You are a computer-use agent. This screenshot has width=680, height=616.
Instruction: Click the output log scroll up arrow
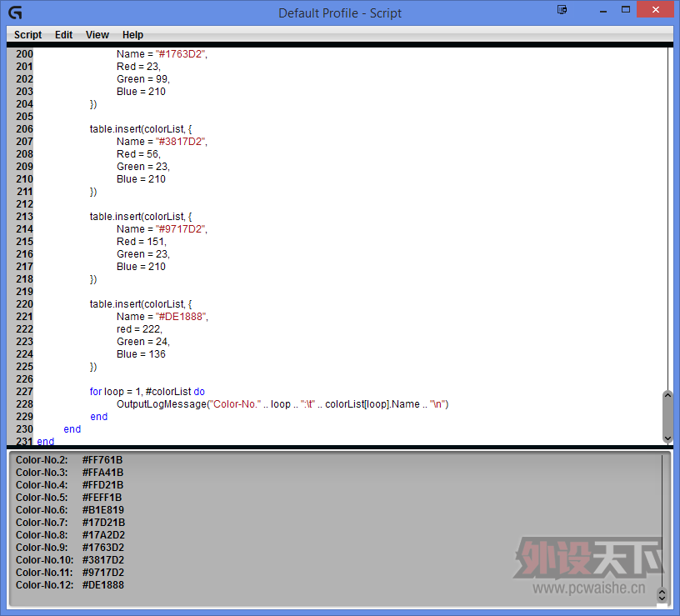pos(662,591)
